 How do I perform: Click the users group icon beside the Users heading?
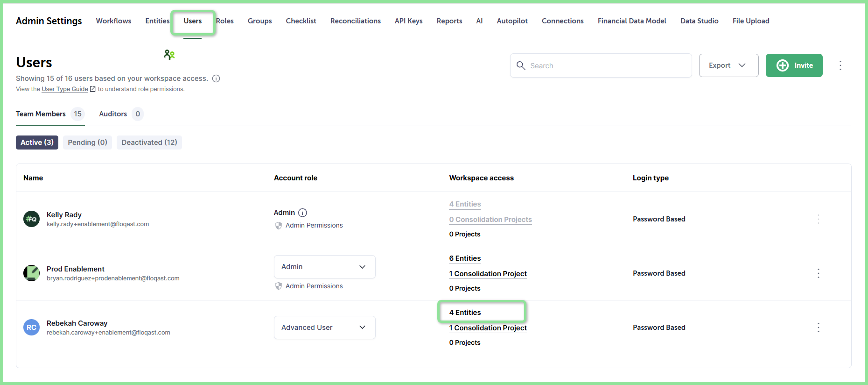coord(169,55)
